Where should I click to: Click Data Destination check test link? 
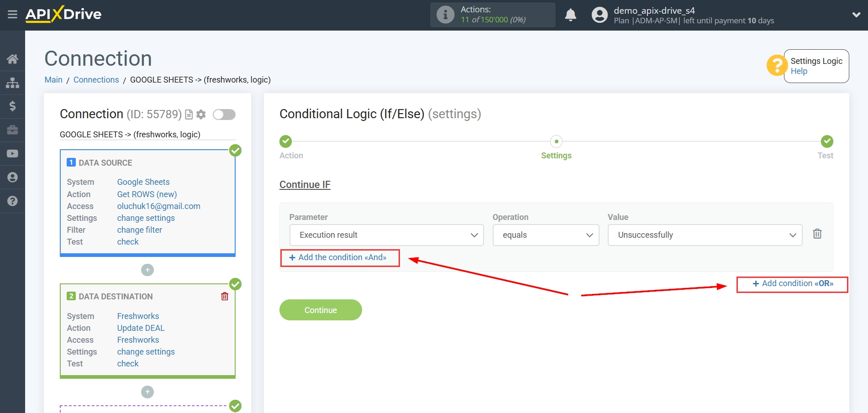pos(128,364)
